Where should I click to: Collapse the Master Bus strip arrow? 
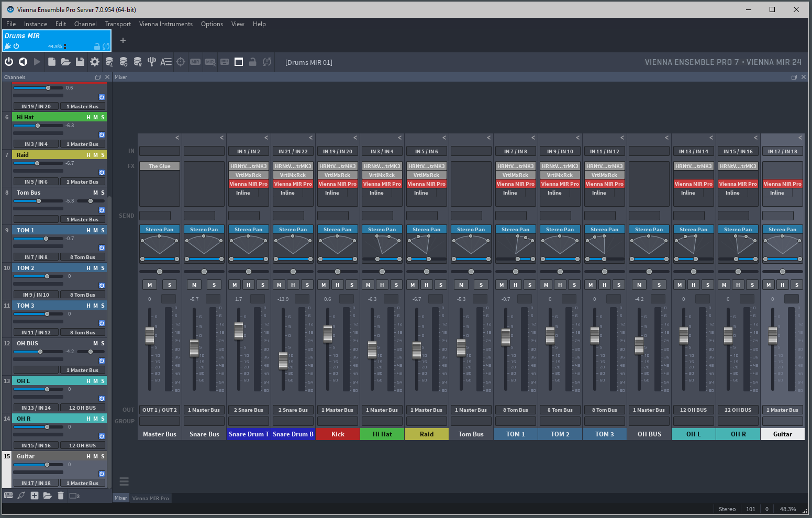[177, 138]
